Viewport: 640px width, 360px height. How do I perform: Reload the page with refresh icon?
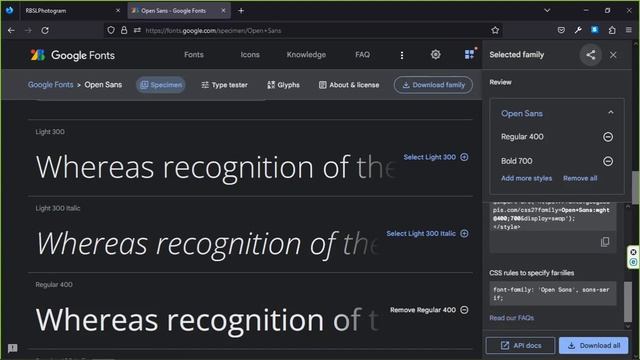click(45, 30)
